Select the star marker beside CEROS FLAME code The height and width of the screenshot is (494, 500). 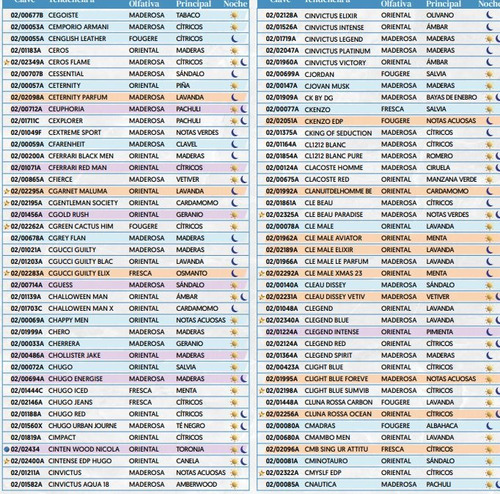tap(7, 62)
